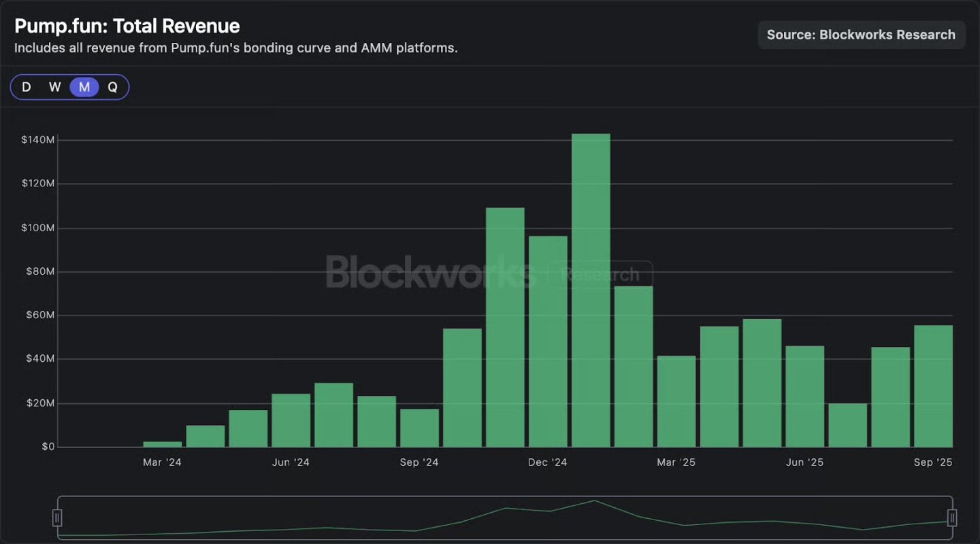Switch to the quarterly (Q) view
Image resolution: width=980 pixels, height=544 pixels.
click(x=113, y=87)
